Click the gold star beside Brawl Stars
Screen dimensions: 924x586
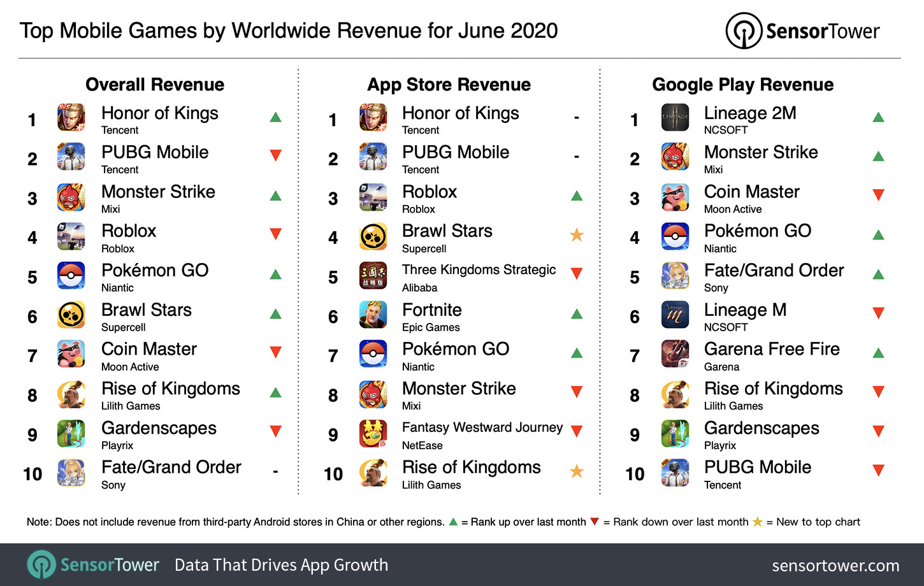(577, 235)
